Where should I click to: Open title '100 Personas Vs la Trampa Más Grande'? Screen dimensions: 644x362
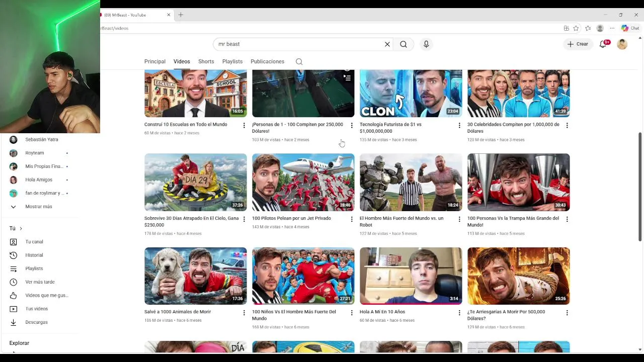click(513, 222)
